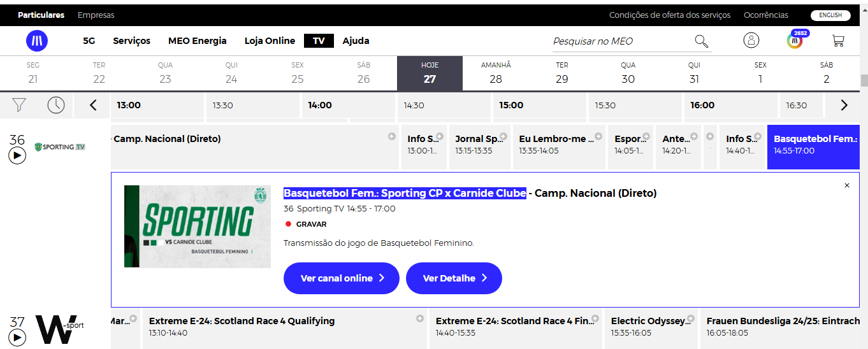868x349 pixels.
Task: Go to later time slots arrow
Action: click(844, 105)
